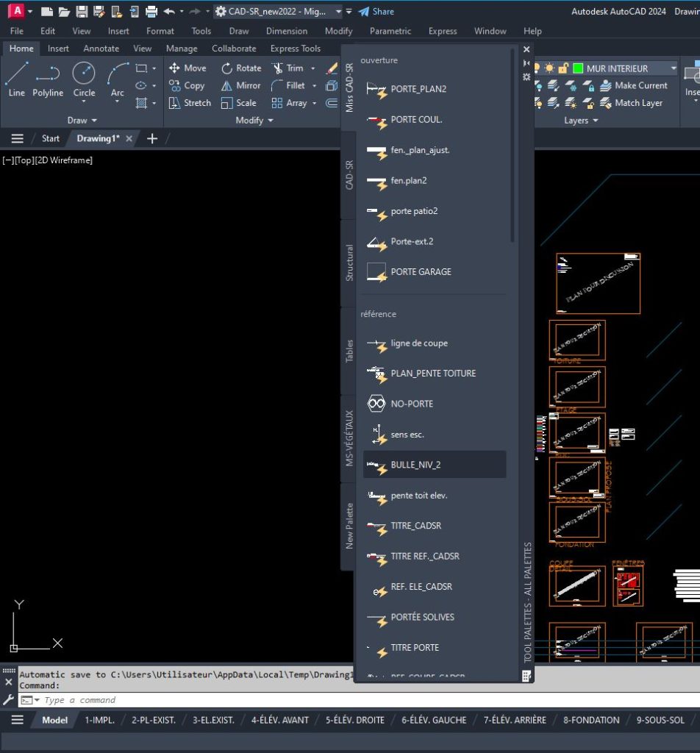Click the Rotate tool
Image resolution: width=700 pixels, height=753 pixels.
pos(241,68)
